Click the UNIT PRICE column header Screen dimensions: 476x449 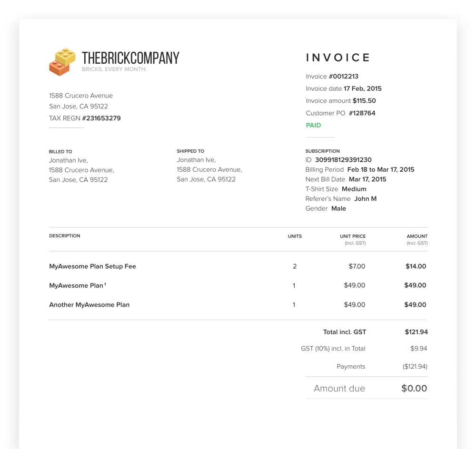(353, 236)
